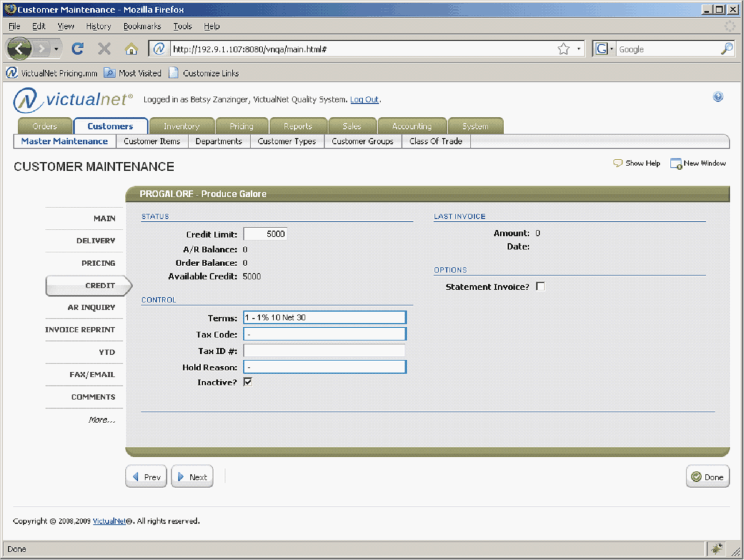Reload the page with the refresh icon
The image size is (744, 560).
(x=78, y=49)
